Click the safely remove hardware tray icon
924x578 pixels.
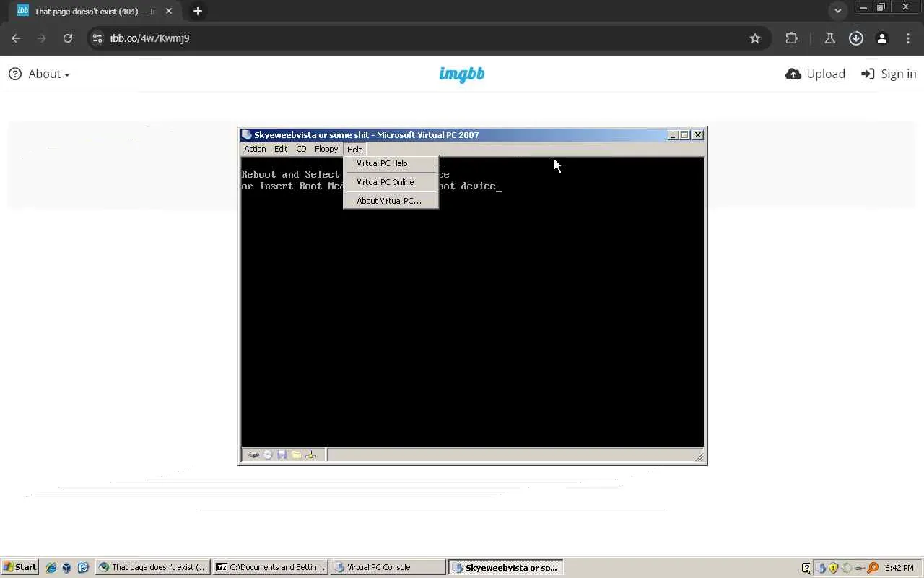(x=860, y=568)
